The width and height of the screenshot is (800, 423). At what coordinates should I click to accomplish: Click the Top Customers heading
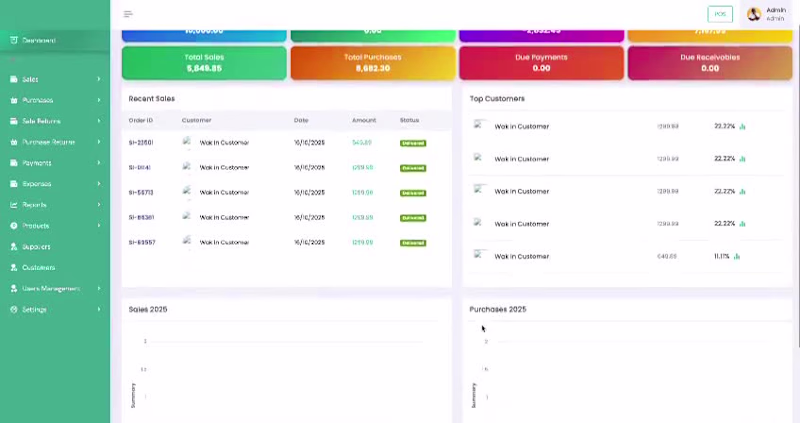497,98
